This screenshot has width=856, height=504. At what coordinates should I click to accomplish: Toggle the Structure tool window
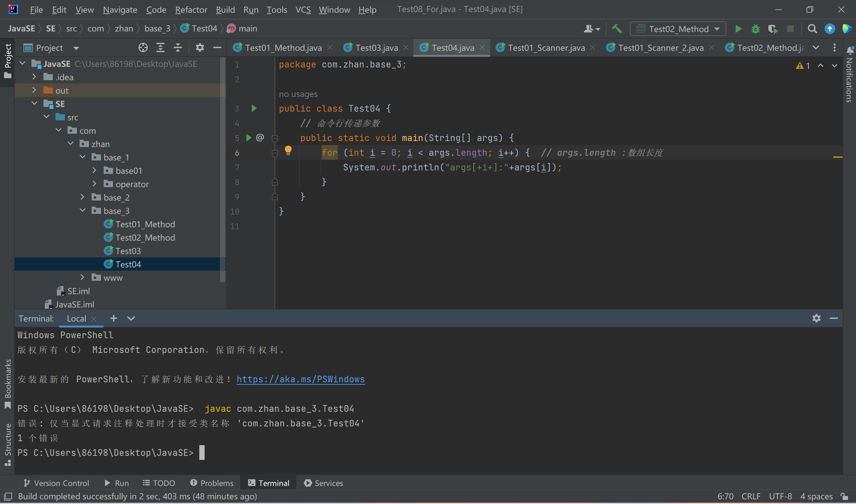pos(7,445)
